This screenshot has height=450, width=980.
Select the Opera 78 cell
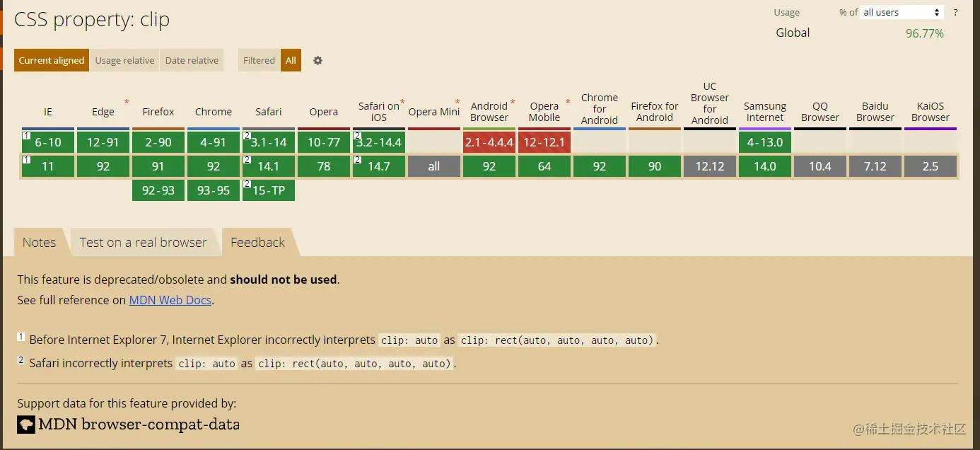(324, 166)
